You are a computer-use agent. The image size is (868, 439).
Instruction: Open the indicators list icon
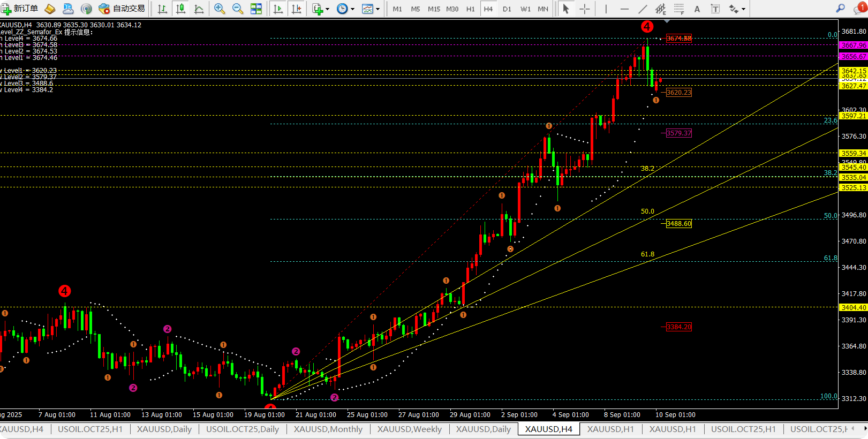[x=318, y=9]
